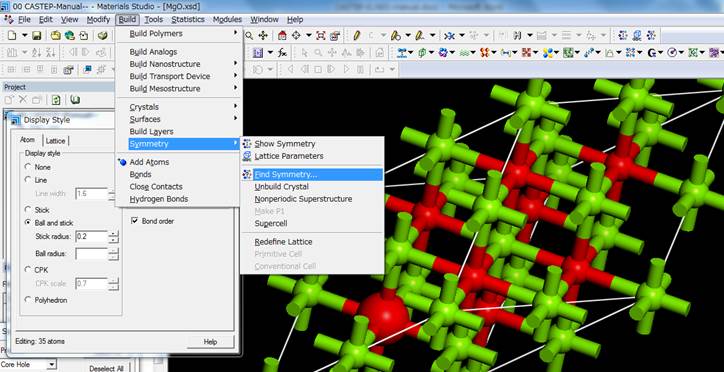Select the translate four-arrow tool
This screenshot has height=372, width=724.
263,36
